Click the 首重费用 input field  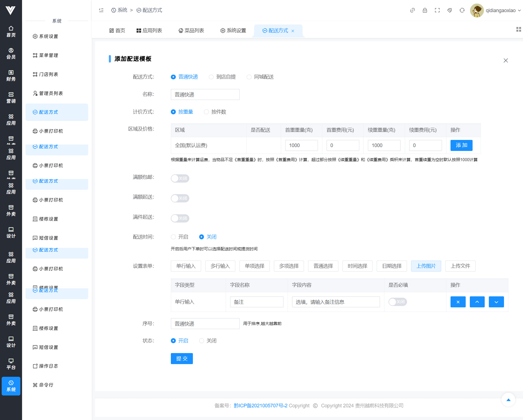point(343,145)
